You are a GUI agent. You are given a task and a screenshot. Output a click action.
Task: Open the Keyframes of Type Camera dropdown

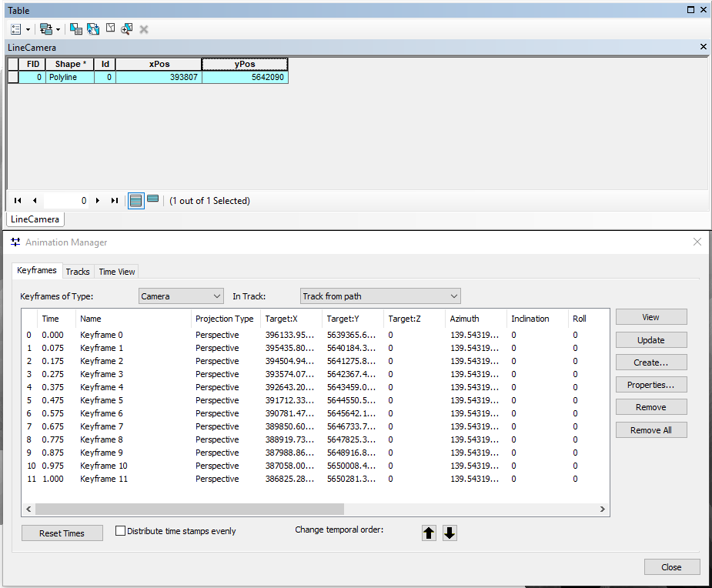tap(181, 296)
